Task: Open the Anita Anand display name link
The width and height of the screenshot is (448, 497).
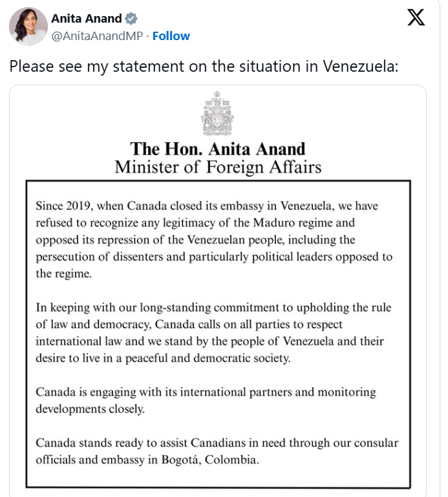Action: 86,19
